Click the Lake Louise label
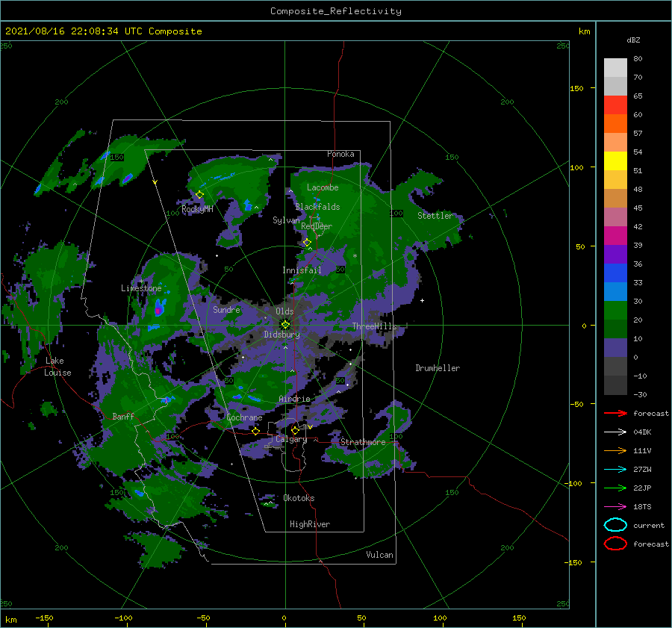Image resolution: width=672 pixels, height=628 pixels. [x=57, y=367]
